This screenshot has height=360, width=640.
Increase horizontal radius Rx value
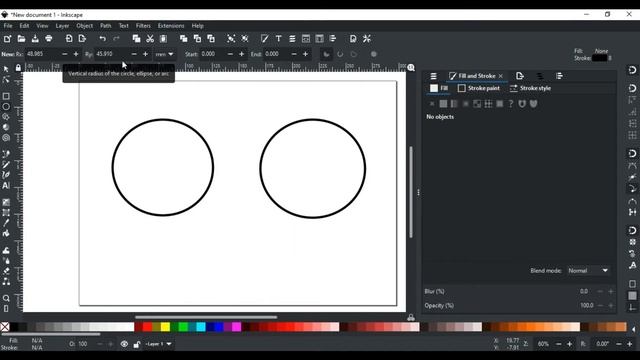76,54
